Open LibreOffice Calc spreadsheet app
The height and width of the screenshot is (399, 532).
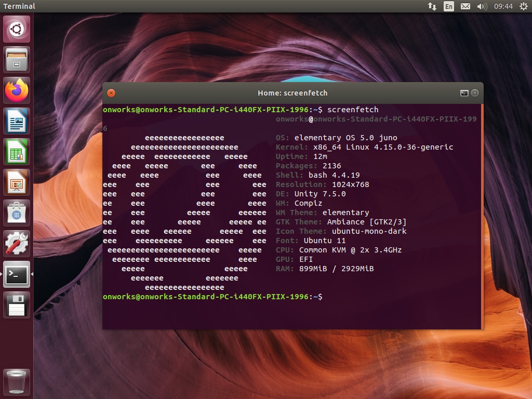[17, 152]
